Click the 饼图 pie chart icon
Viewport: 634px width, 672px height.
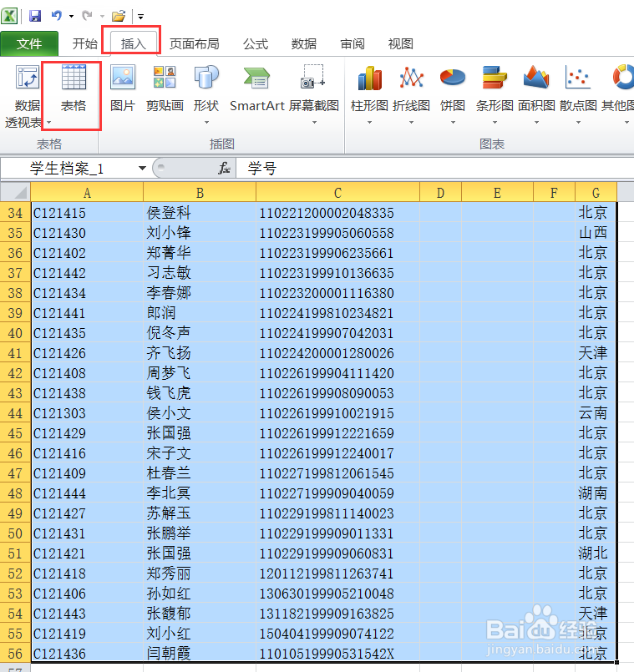[x=453, y=78]
